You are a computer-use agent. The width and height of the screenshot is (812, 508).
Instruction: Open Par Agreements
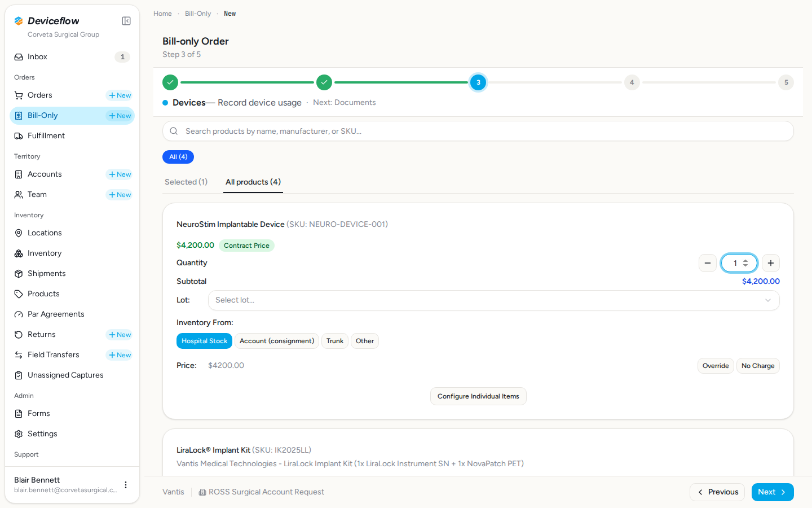pyautogui.click(x=72, y=314)
